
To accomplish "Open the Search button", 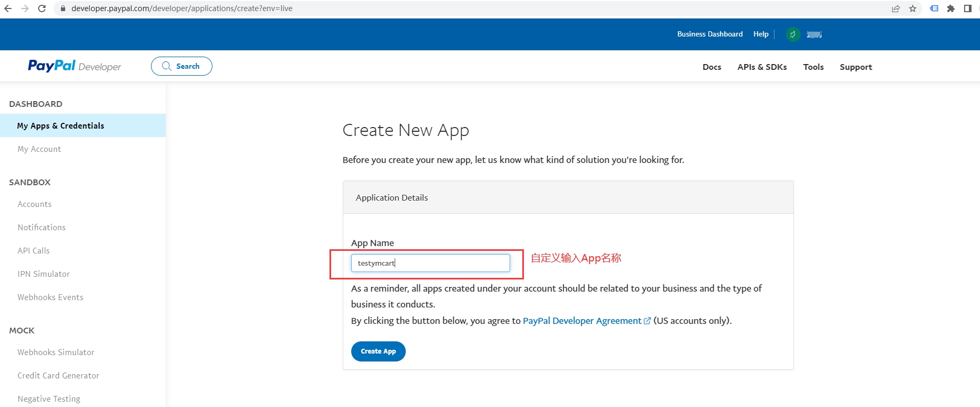I will [182, 66].
